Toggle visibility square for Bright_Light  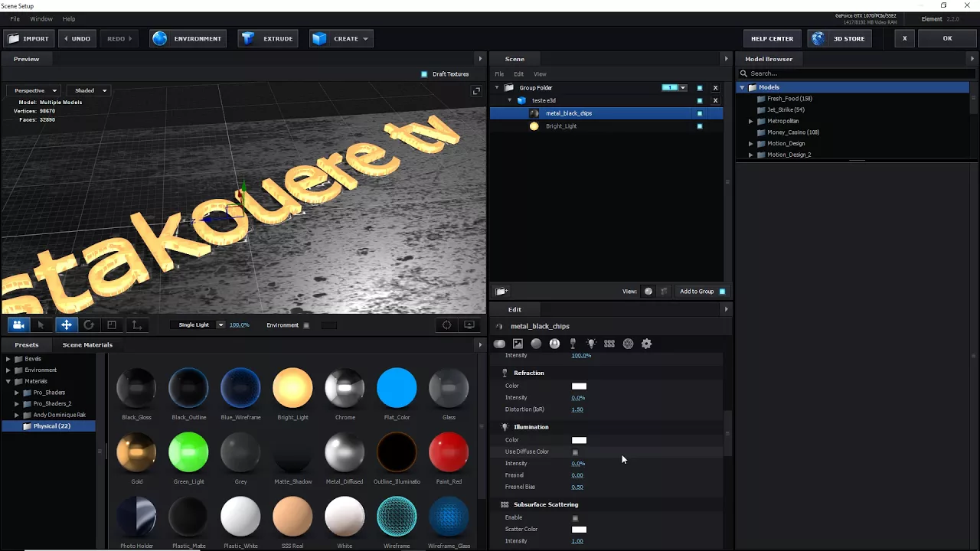point(700,126)
